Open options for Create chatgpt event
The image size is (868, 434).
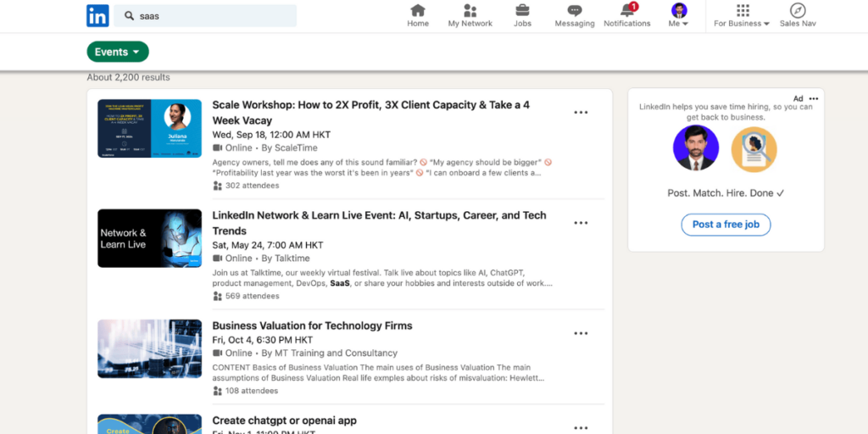(581, 428)
